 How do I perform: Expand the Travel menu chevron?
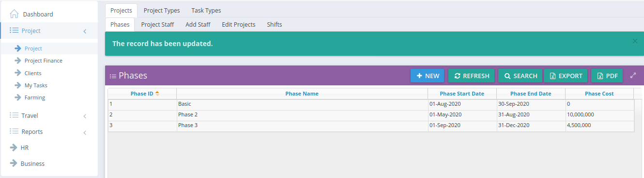pos(85,116)
